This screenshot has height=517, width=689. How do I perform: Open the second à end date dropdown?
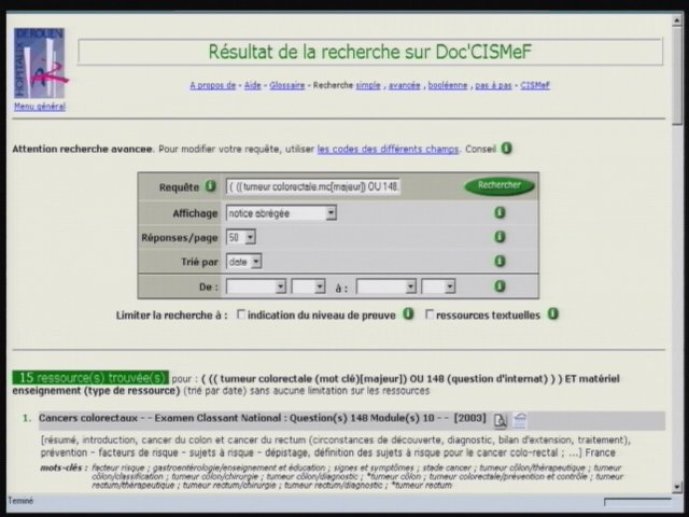[x=438, y=286]
